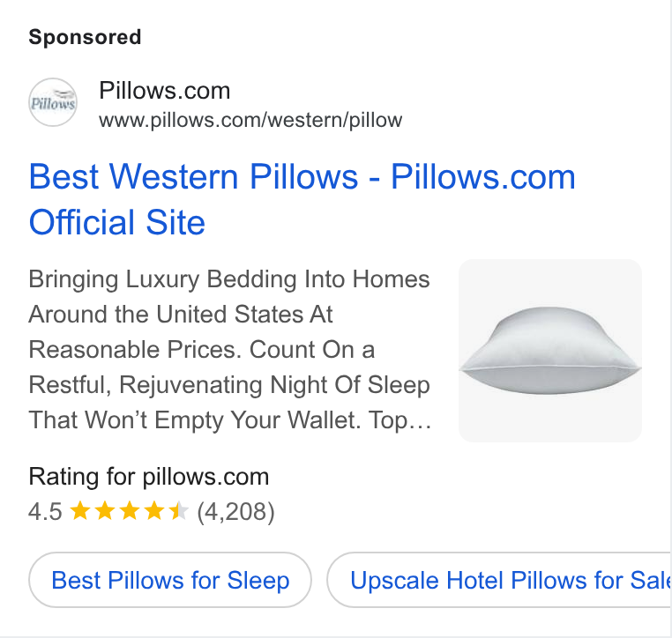Click the Official Site line of headline
Screen dimensions: 672x638
[x=117, y=222]
